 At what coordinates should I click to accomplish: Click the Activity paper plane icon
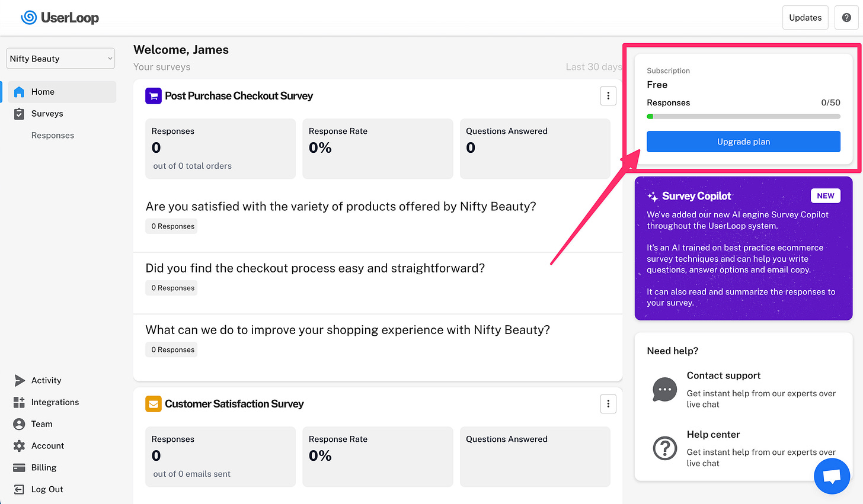[20, 380]
